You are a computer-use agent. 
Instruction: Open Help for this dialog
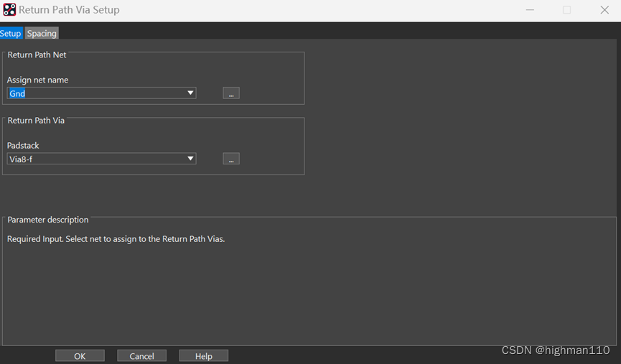click(x=203, y=356)
